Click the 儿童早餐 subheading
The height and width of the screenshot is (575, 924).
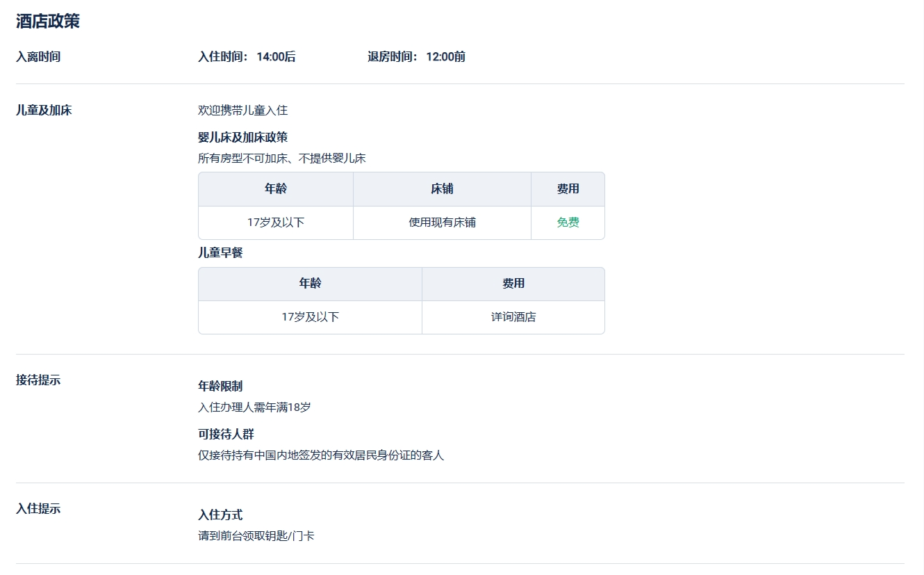(x=220, y=253)
